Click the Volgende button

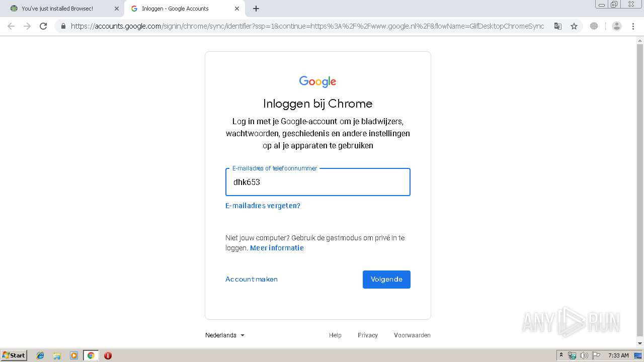pos(386,280)
